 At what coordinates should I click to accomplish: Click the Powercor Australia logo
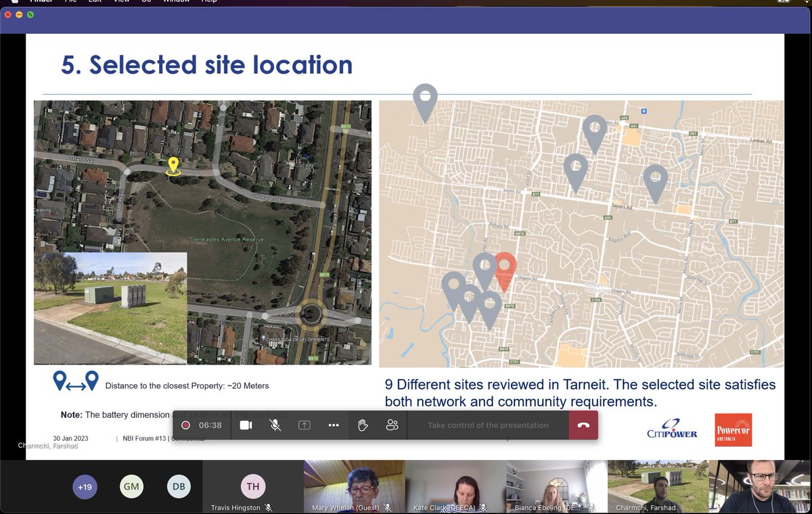tap(733, 430)
